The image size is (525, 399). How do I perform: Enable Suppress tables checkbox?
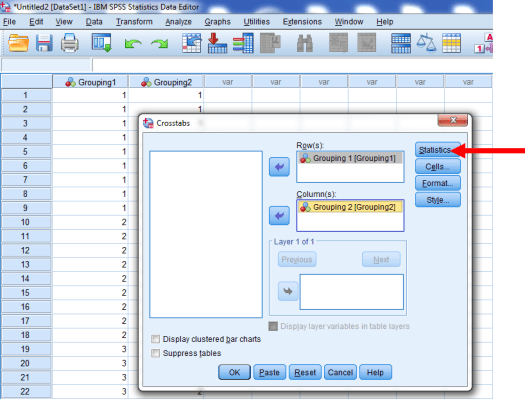[x=155, y=353]
